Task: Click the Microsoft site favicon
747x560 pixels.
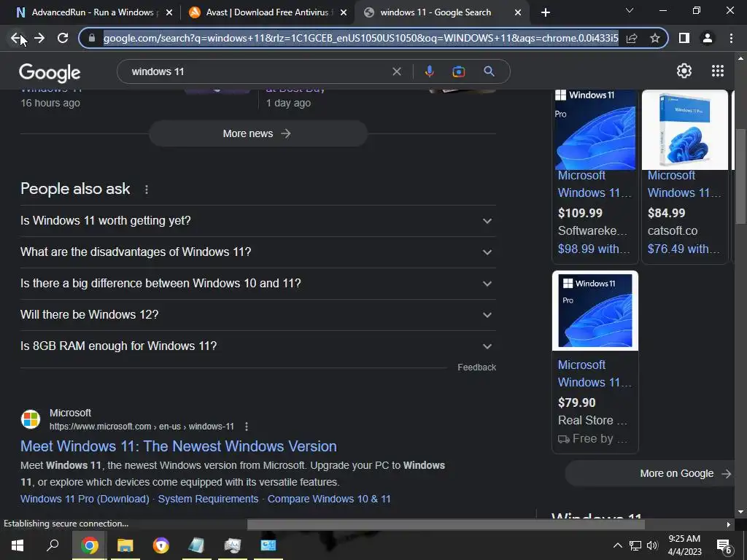Action: pos(31,419)
